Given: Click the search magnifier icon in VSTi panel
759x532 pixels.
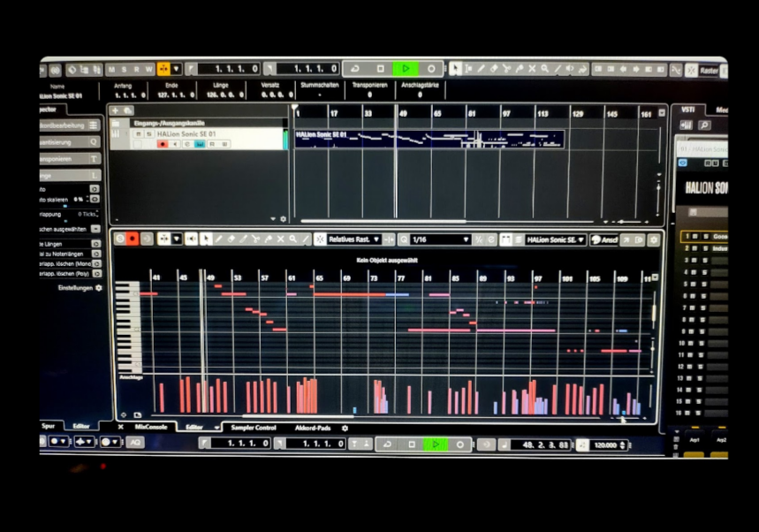Looking at the screenshot, I should click(x=705, y=125).
